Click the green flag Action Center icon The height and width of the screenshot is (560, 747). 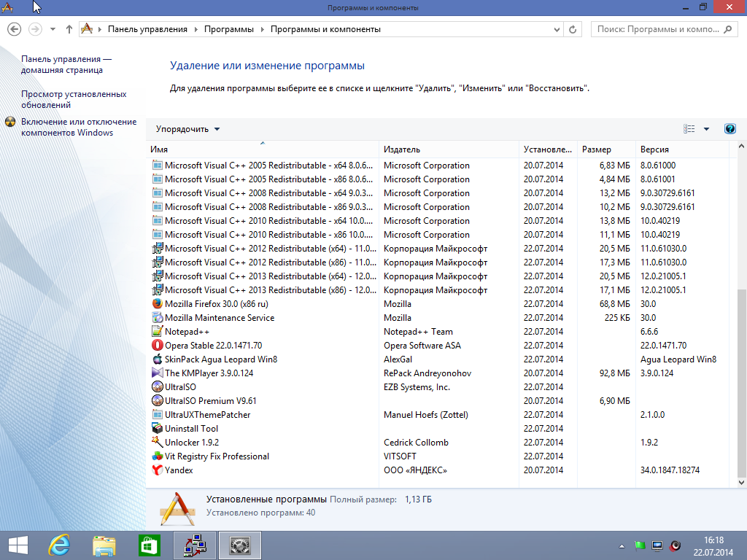[x=640, y=545]
